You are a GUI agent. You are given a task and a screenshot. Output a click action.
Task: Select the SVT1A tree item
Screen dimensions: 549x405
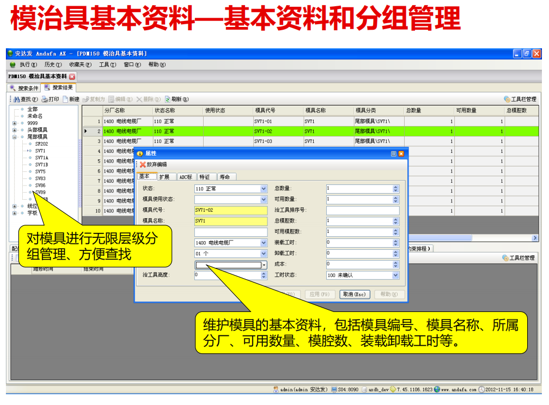coord(42,158)
